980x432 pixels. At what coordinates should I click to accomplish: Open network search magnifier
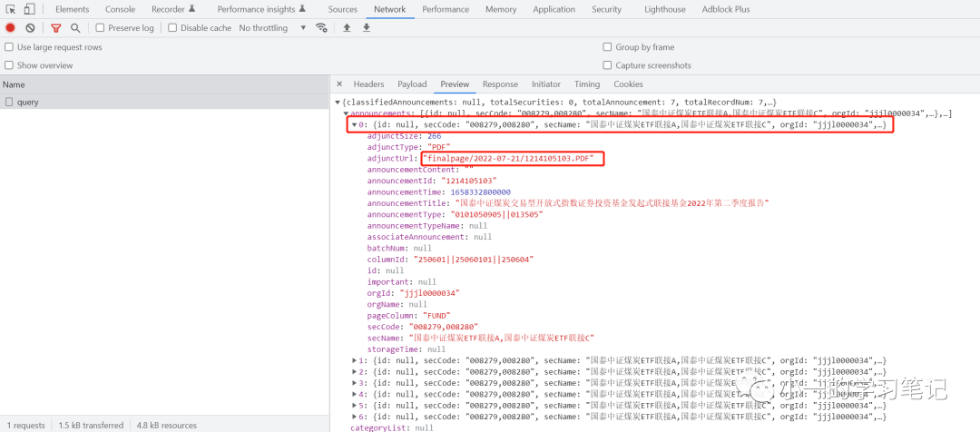(x=75, y=28)
